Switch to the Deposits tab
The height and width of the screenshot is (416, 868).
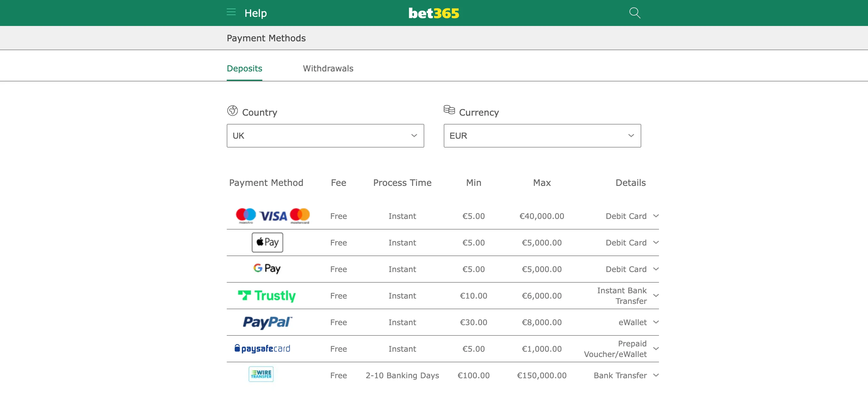click(x=244, y=68)
